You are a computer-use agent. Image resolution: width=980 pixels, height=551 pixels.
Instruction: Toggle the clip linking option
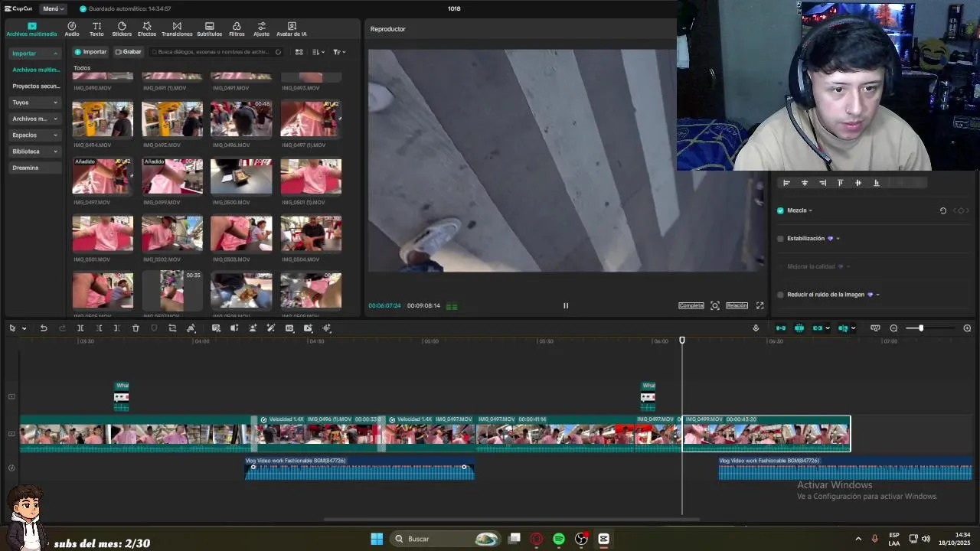[x=818, y=328]
